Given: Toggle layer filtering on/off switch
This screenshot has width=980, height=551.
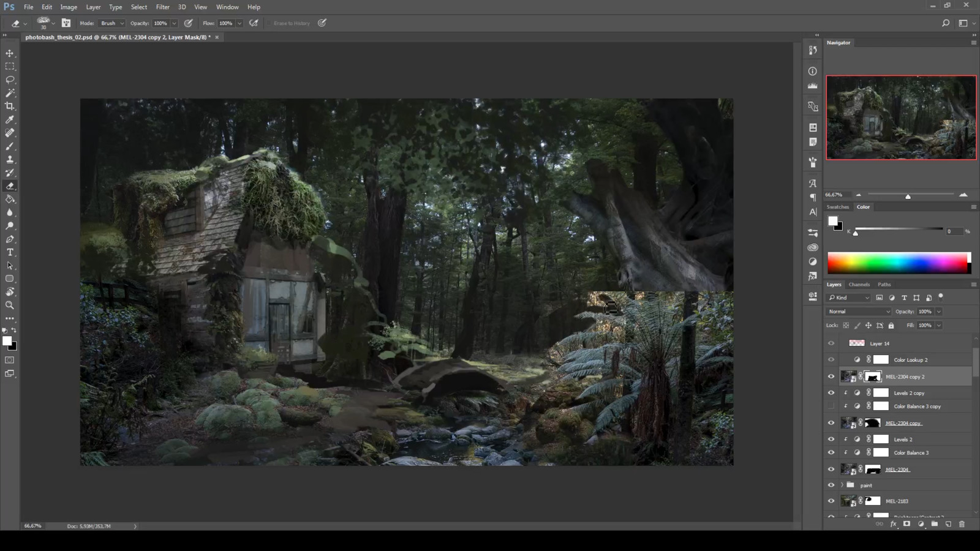Looking at the screenshot, I should click(941, 297).
